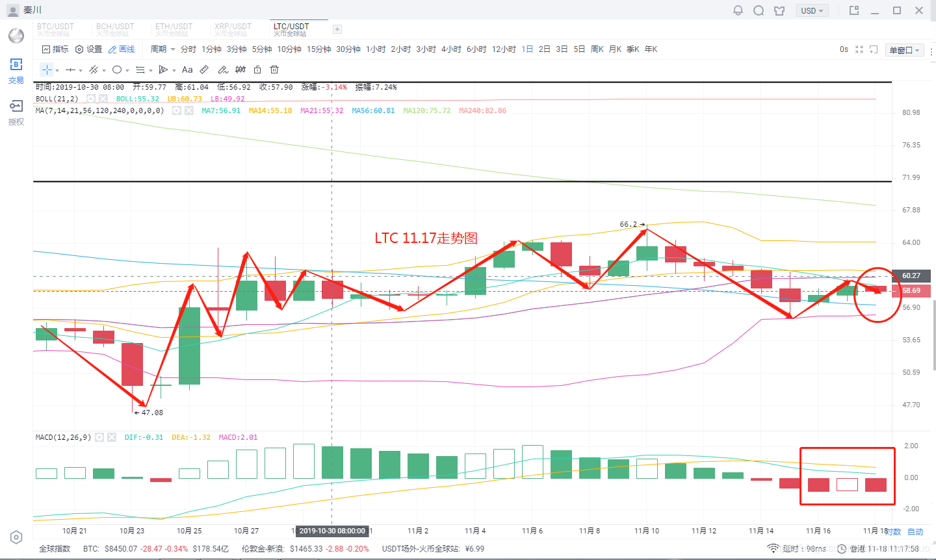Open the market globe icon in sidebar
The image size is (936, 560).
(x=16, y=35)
